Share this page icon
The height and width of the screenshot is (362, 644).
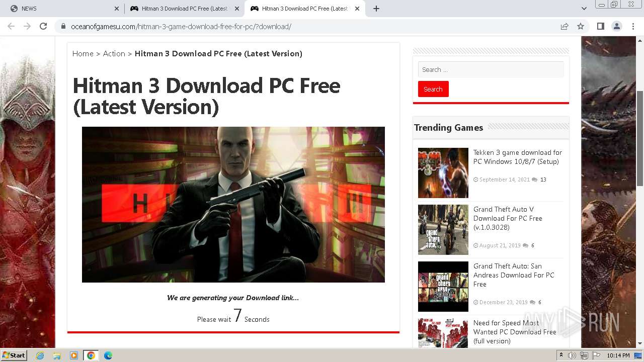565,26
